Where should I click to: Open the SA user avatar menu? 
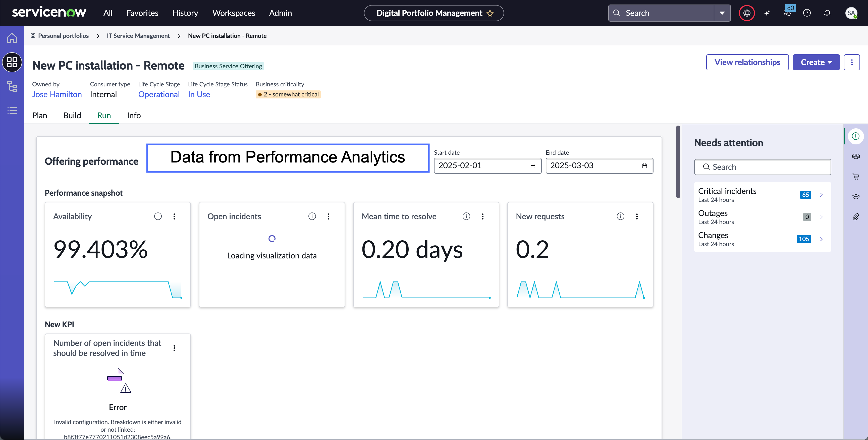(x=851, y=13)
